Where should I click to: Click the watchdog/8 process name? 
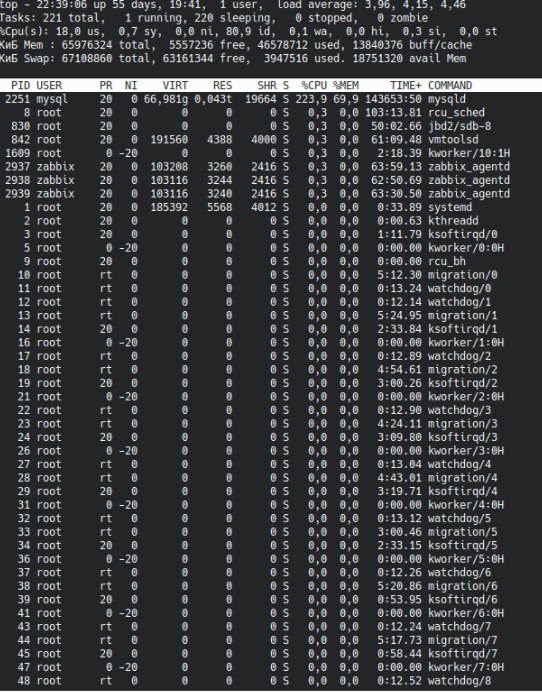(x=459, y=681)
